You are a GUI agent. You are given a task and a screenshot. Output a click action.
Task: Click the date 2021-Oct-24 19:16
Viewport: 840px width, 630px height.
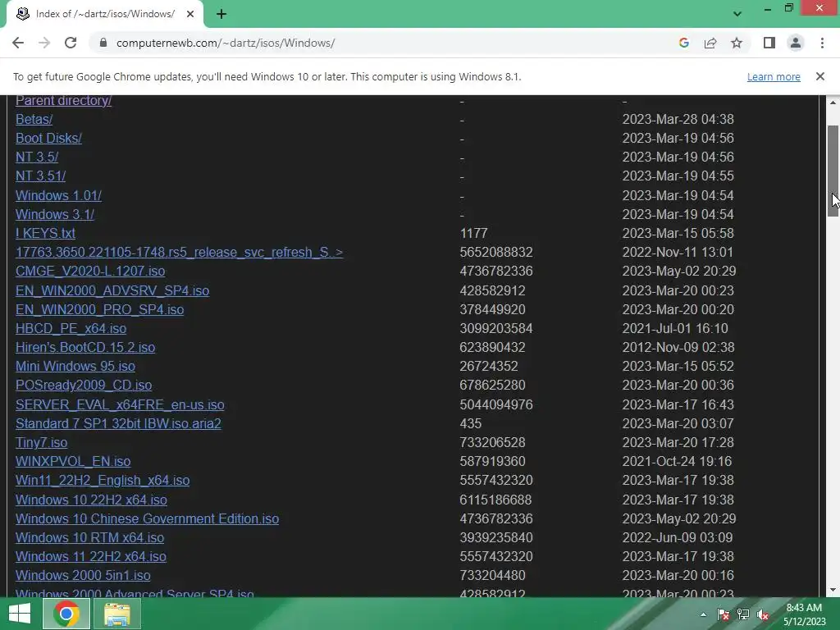(677, 461)
